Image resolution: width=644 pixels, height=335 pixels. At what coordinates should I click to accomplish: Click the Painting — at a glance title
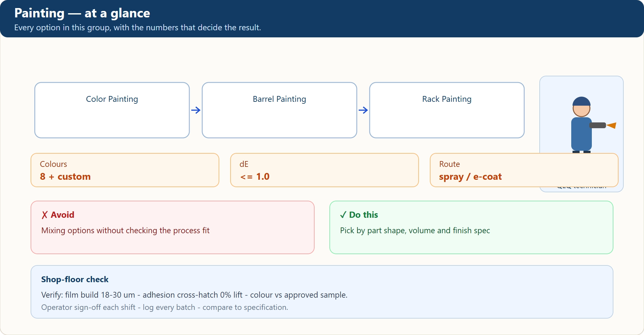pos(82,13)
